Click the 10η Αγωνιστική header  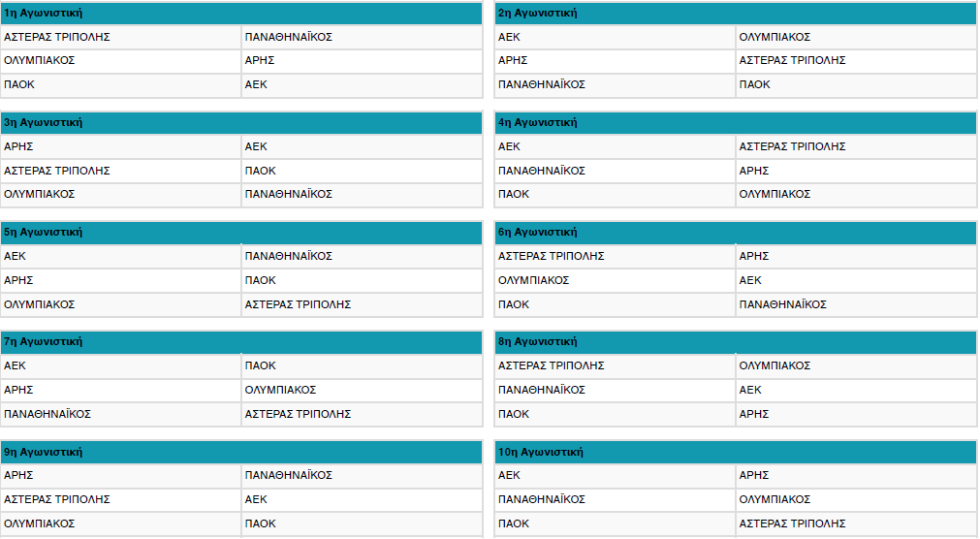[x=735, y=453]
